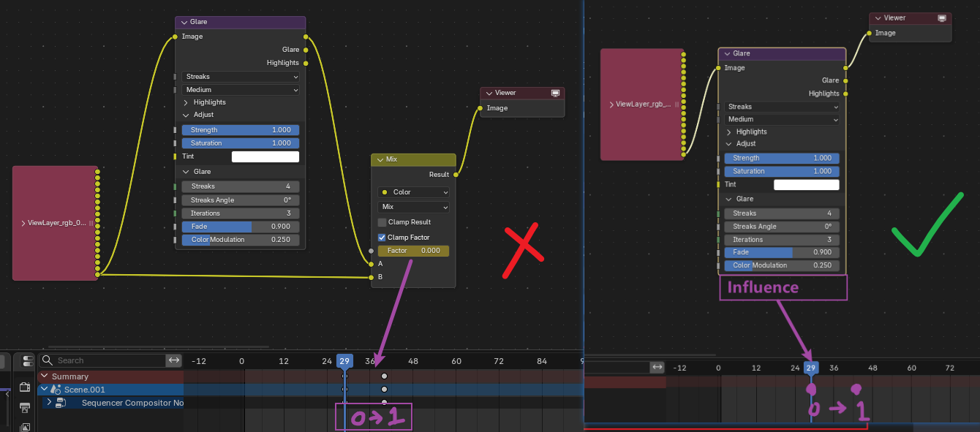
Task: Click the Result output socket on Mix node
Action: (x=456, y=175)
